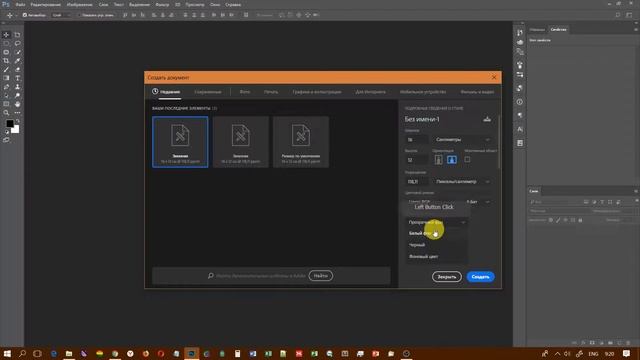Click the Размер по умолчанию preset card
The height and width of the screenshot is (360, 640).
click(x=301, y=142)
